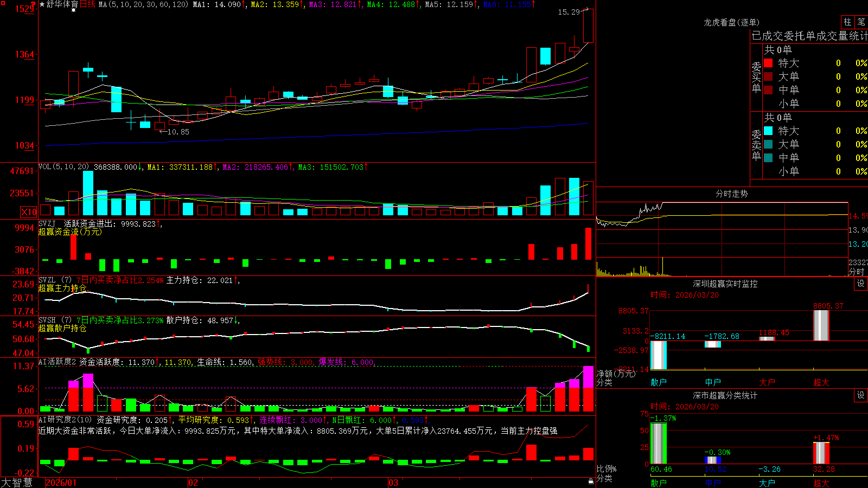Screen dimensions: 868x488
Task: Click MA2: 13.359 moving average value
Action: click(277, 4)
